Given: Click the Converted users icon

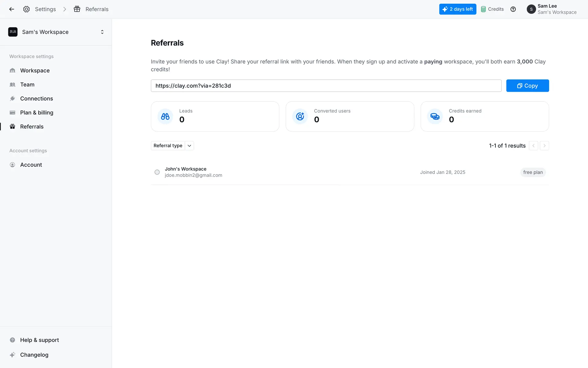Looking at the screenshot, I should (300, 117).
